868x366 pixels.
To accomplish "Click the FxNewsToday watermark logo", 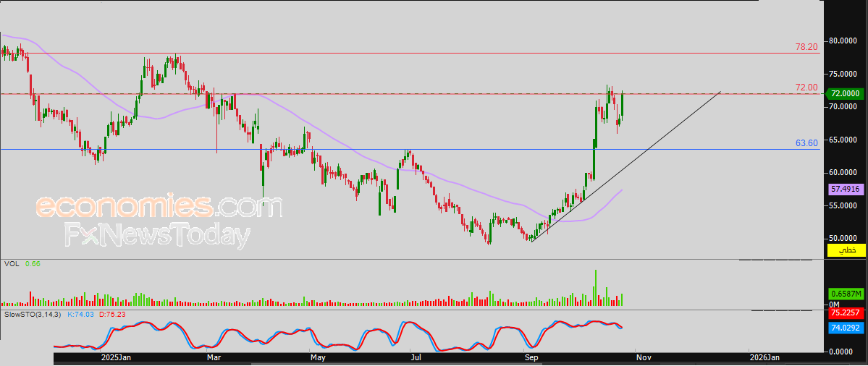I will (157, 236).
